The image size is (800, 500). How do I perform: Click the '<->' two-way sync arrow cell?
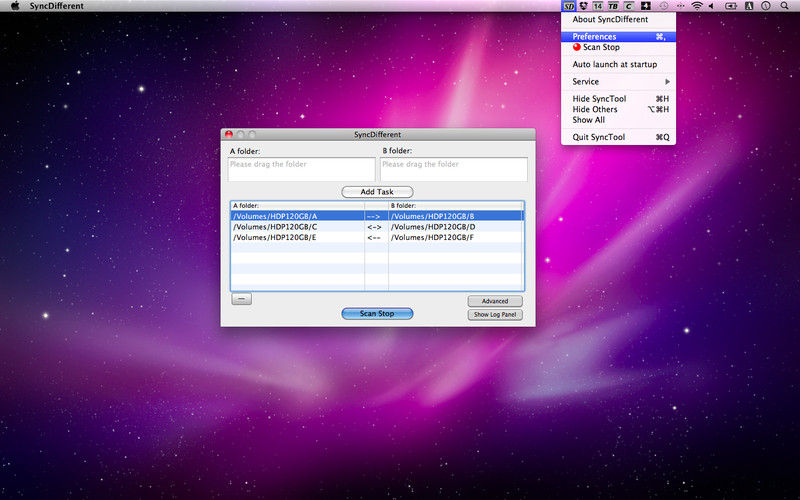point(377,227)
